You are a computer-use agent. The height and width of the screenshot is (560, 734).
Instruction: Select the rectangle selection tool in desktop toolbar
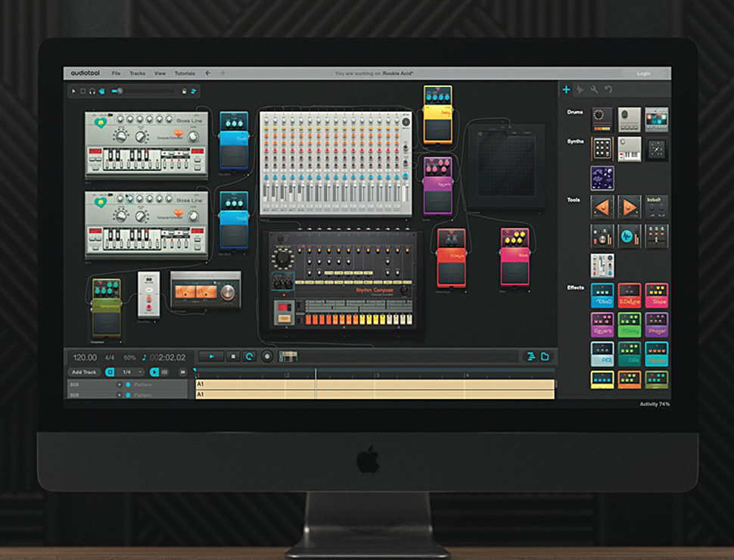pos(82,92)
